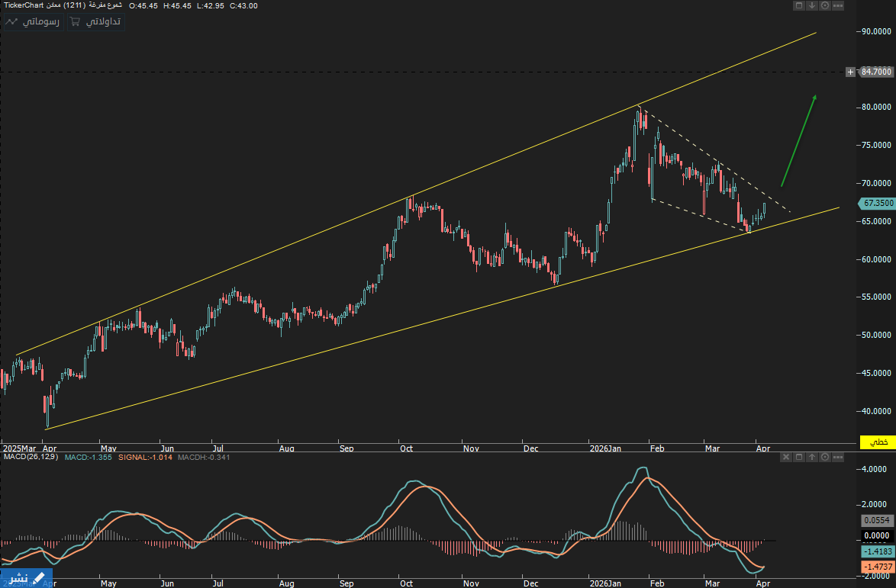Click the SIGNAL:-1.014 value label

click(145, 458)
